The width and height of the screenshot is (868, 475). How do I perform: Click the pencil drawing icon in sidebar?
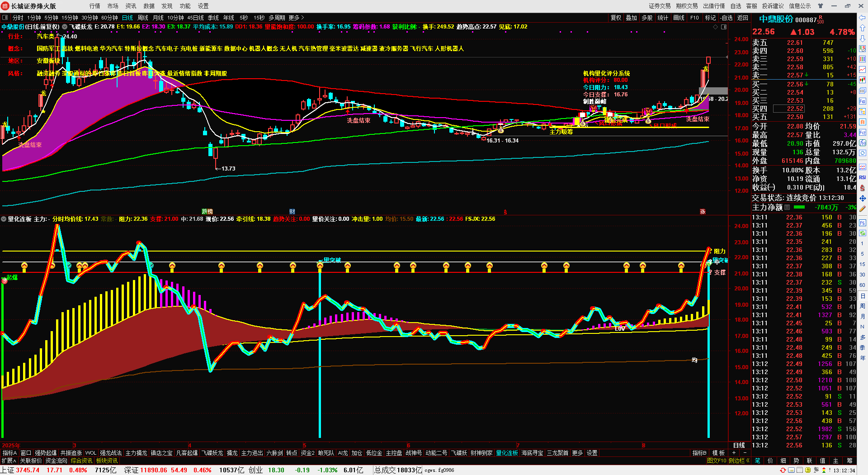pyautogui.click(x=863, y=209)
